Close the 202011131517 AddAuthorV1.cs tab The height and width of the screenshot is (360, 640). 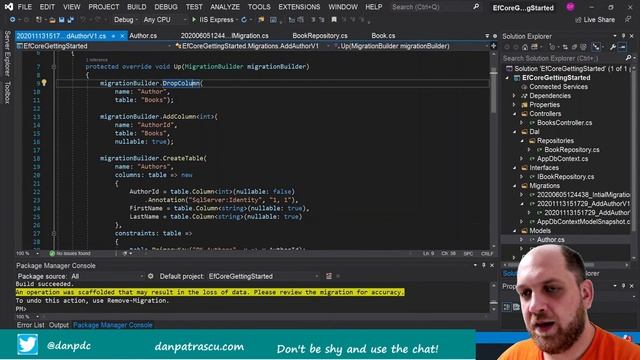click(122, 36)
